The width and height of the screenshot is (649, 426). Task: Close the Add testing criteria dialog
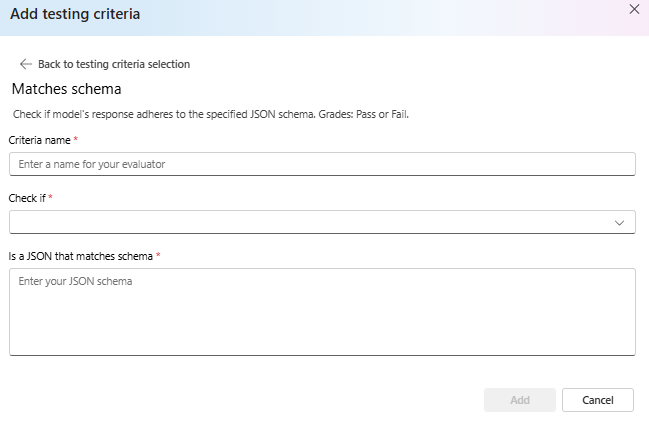coord(634,9)
